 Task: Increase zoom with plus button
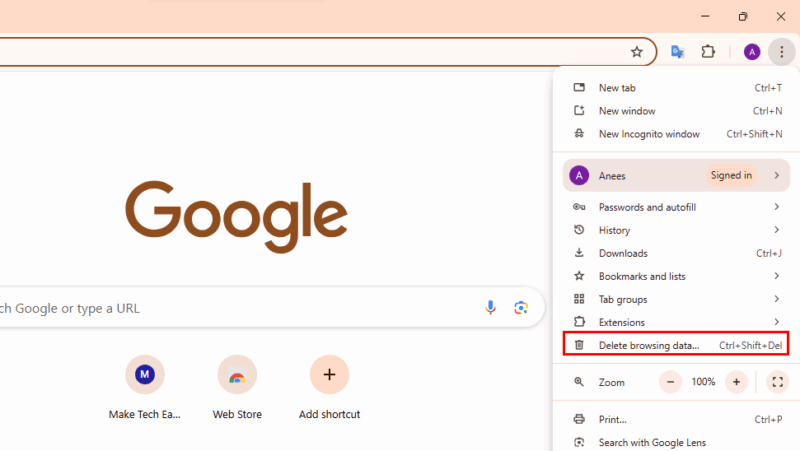(736, 382)
